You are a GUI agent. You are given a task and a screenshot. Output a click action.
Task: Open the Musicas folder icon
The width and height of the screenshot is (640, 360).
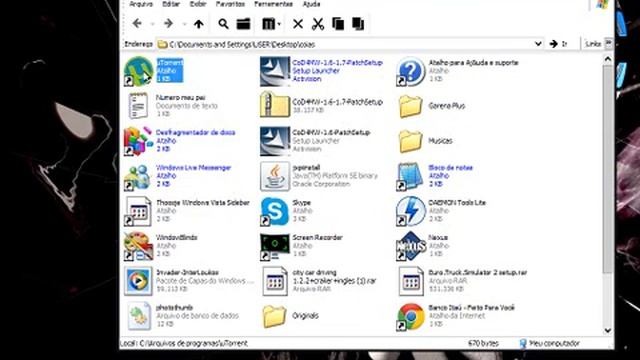411,141
